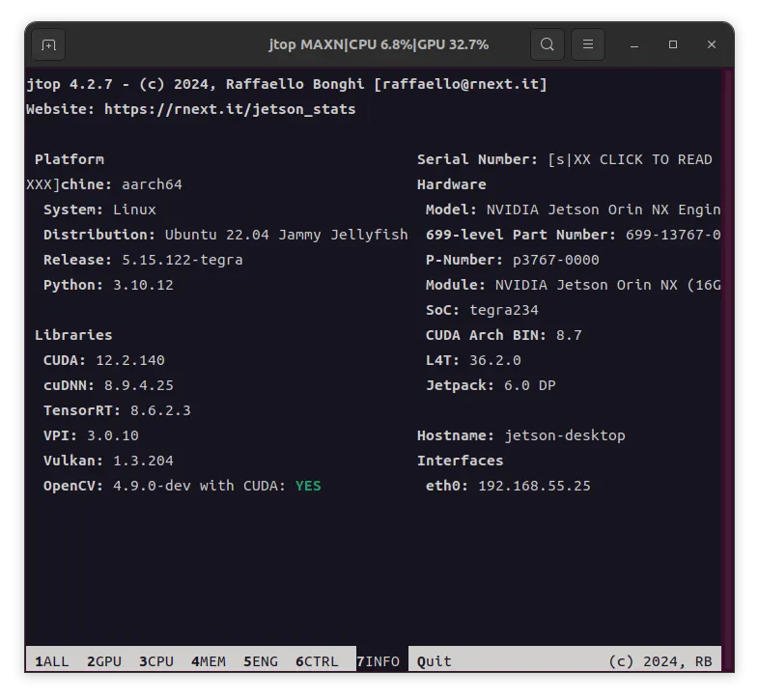Switch to the 6CTRL tab
This screenshot has height=700, width=759.
click(x=317, y=661)
